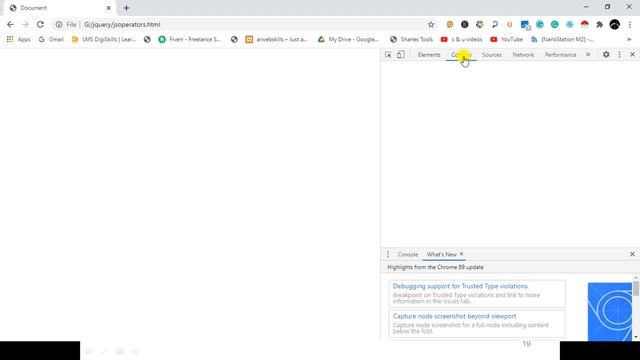Expand more DevTools tabs chevron
640x360 pixels.
click(x=588, y=54)
